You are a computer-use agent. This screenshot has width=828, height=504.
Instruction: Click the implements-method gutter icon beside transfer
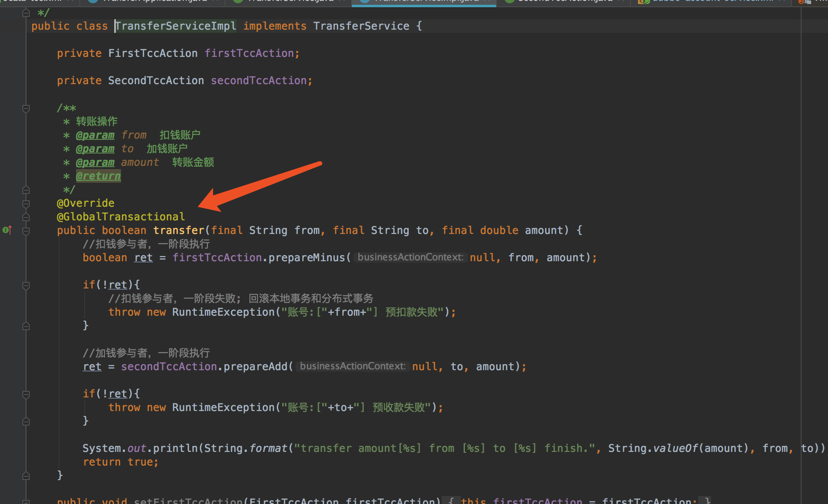[7, 230]
